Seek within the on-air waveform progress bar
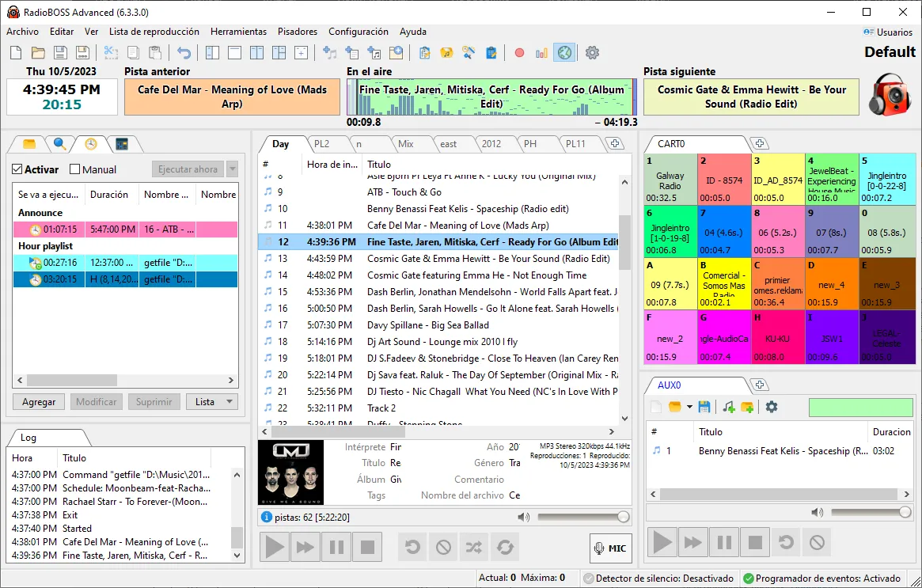Screen dimensions: 922x588 point(491,97)
